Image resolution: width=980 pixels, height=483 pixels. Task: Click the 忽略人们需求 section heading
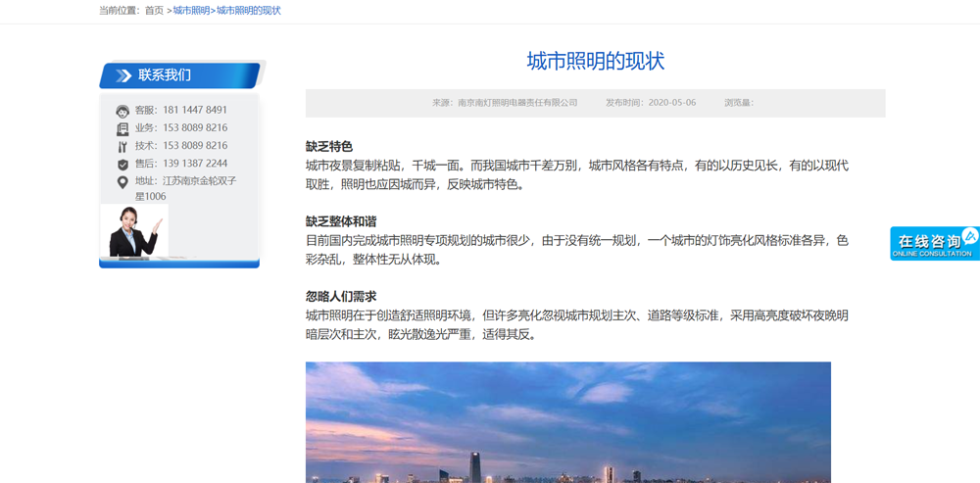[340, 296]
